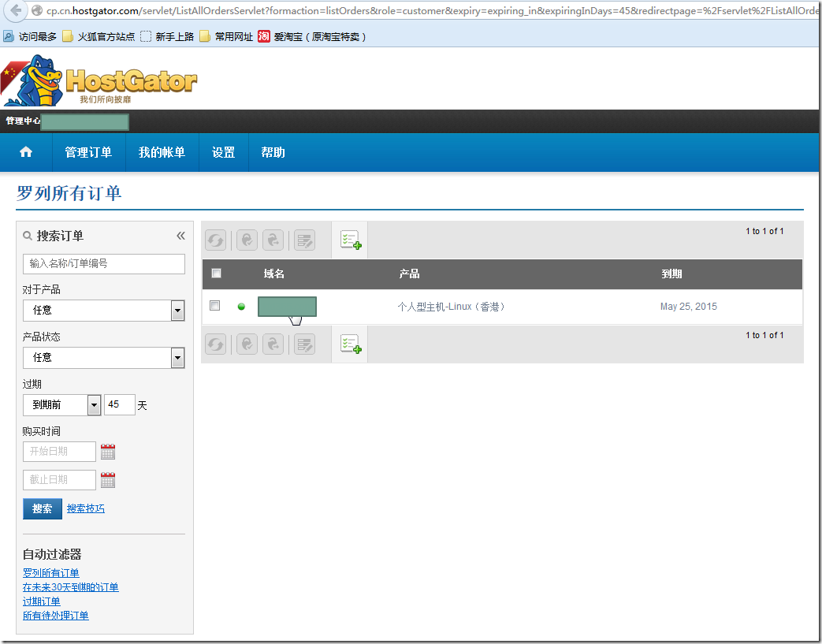This screenshot has width=822, height=644.
Task: Open 设置 menu
Action: [223, 152]
